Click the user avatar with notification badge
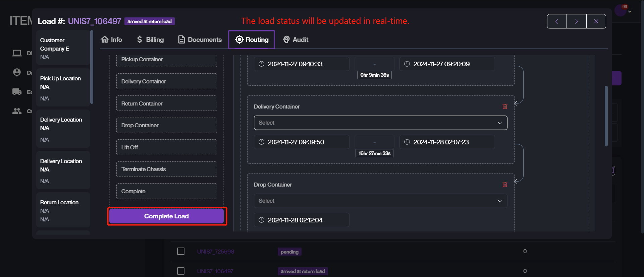The height and width of the screenshot is (277, 644). [x=620, y=10]
